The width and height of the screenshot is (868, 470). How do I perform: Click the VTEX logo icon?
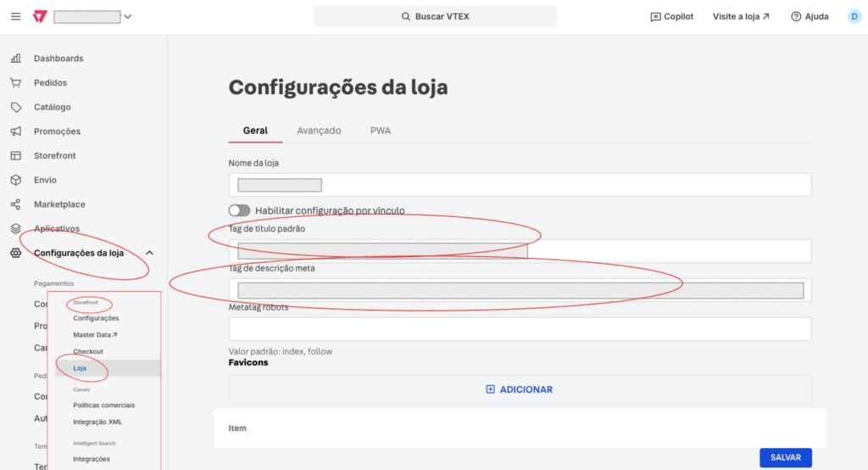39,17
